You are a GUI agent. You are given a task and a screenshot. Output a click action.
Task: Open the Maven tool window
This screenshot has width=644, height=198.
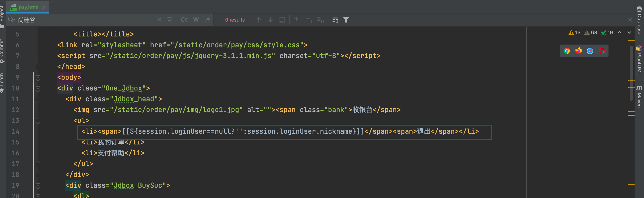pos(639,96)
